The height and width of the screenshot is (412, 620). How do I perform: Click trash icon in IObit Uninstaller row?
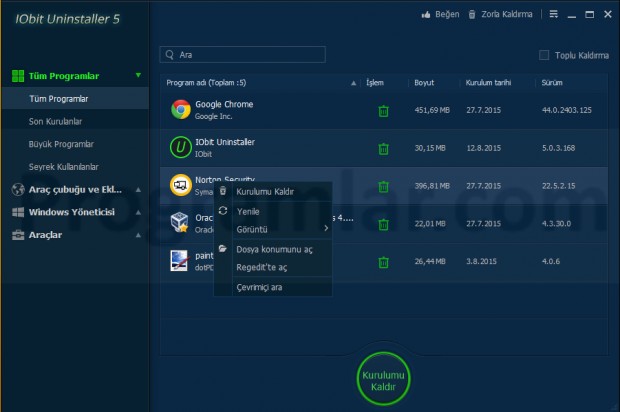(383, 149)
